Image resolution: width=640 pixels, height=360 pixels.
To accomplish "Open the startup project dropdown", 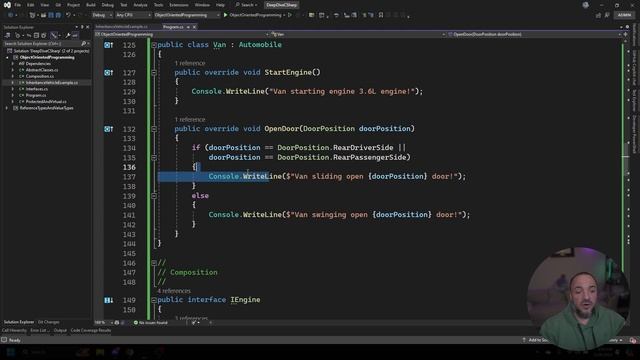I will (187, 15).
